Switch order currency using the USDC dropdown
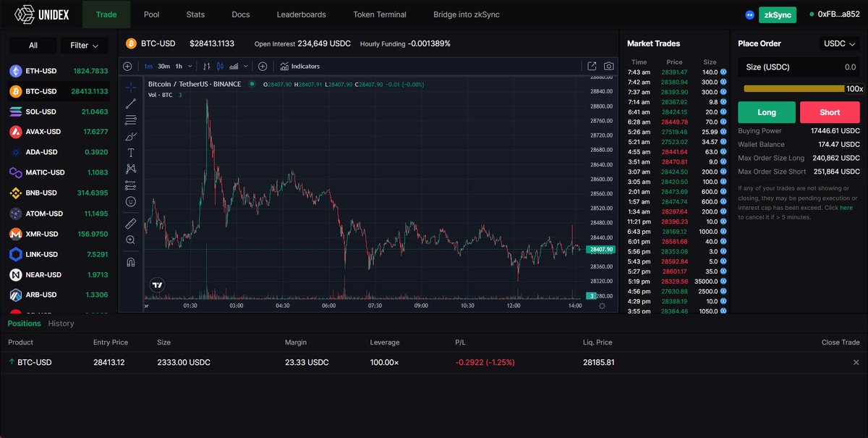 [839, 43]
